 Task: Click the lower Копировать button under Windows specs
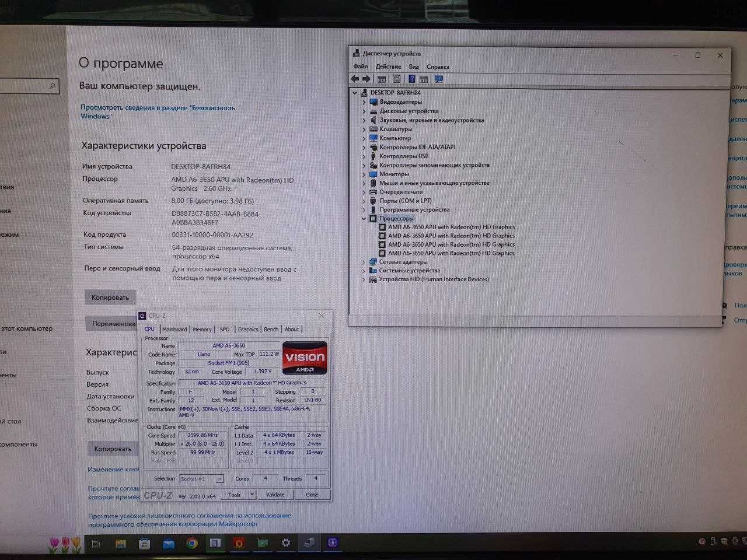pyautogui.click(x=113, y=449)
